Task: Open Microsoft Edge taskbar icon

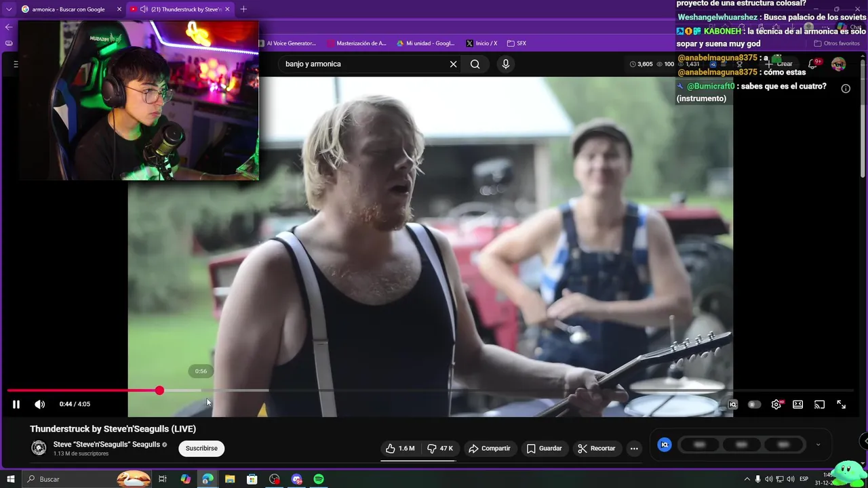Action: point(208,479)
